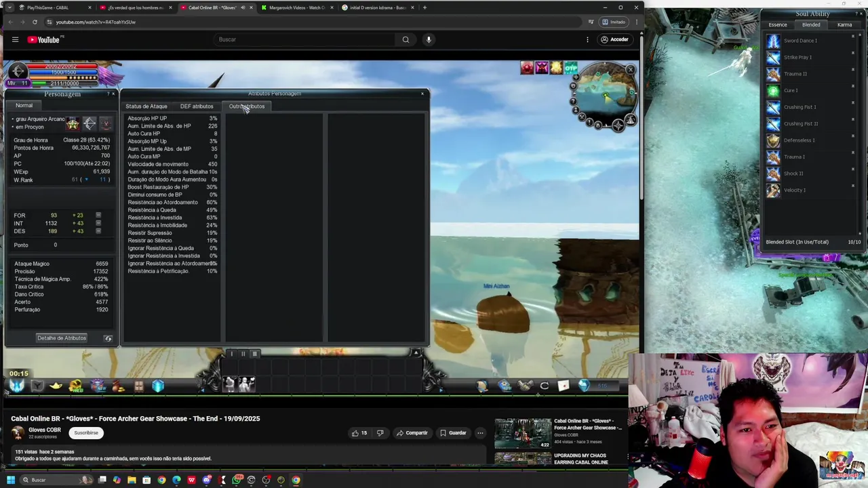Select the Status de Ataque tab
Viewport: 868px width, 488px height.
point(146,106)
